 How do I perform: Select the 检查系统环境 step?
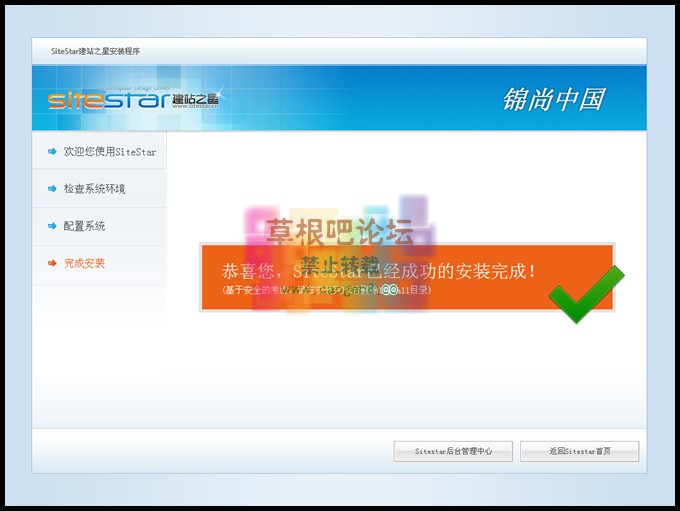click(x=95, y=189)
